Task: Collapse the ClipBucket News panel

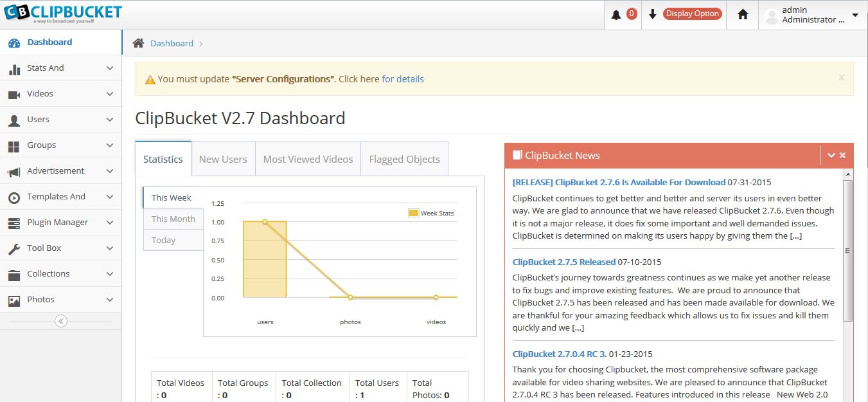Action: [x=831, y=155]
